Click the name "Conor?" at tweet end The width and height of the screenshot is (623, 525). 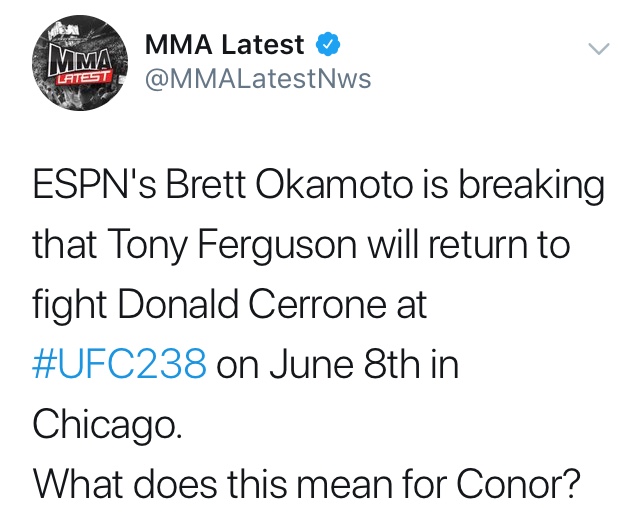click(x=518, y=483)
